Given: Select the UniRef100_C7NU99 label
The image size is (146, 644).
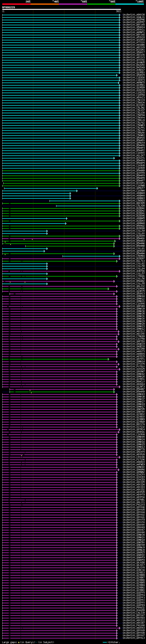Looking at the screenshot, I should [x=134, y=337].
